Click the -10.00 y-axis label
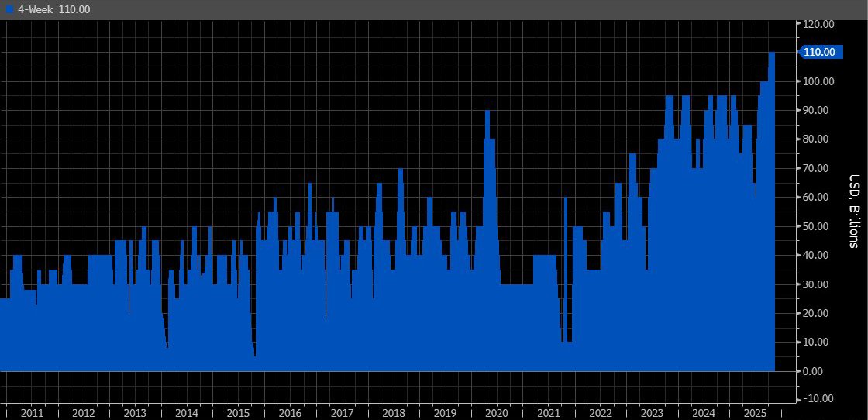This screenshot has height=420, width=868. [x=818, y=399]
